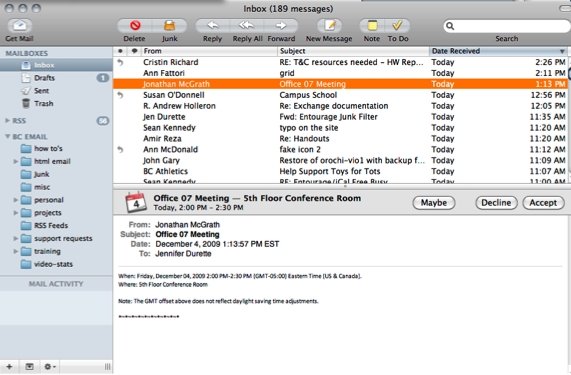
Task: Click sidebar resize grip handle
Action: (x=107, y=367)
